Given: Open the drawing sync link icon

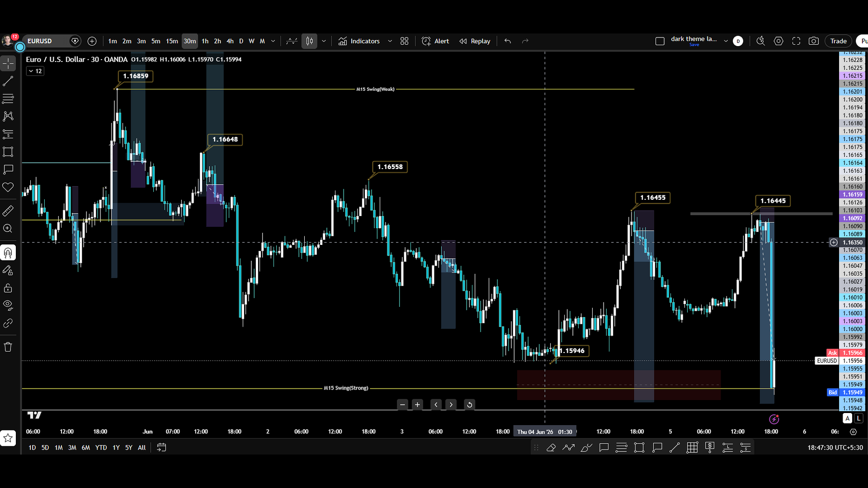Looking at the screenshot, I should pyautogui.click(x=8, y=323).
